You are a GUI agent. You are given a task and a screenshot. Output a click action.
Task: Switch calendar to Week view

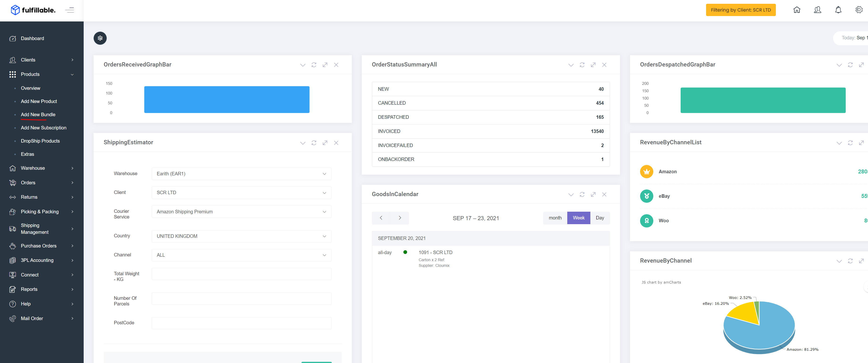pos(579,218)
